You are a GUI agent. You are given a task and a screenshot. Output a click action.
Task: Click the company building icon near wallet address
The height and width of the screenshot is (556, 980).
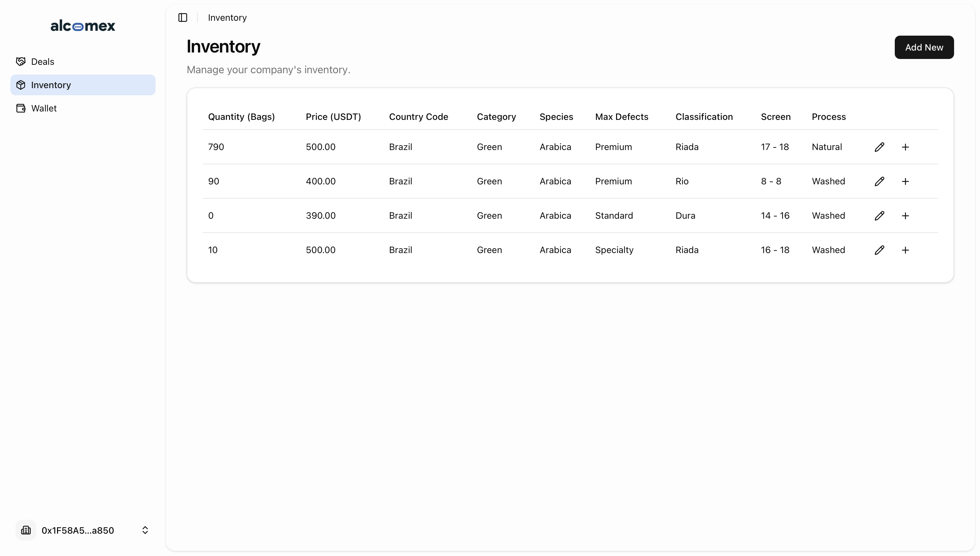[26, 530]
